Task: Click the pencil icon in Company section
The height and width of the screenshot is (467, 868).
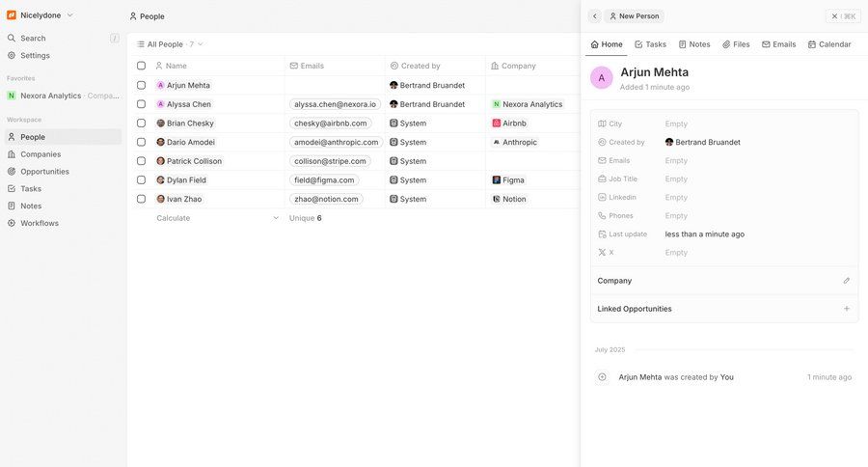Action: coord(847,281)
